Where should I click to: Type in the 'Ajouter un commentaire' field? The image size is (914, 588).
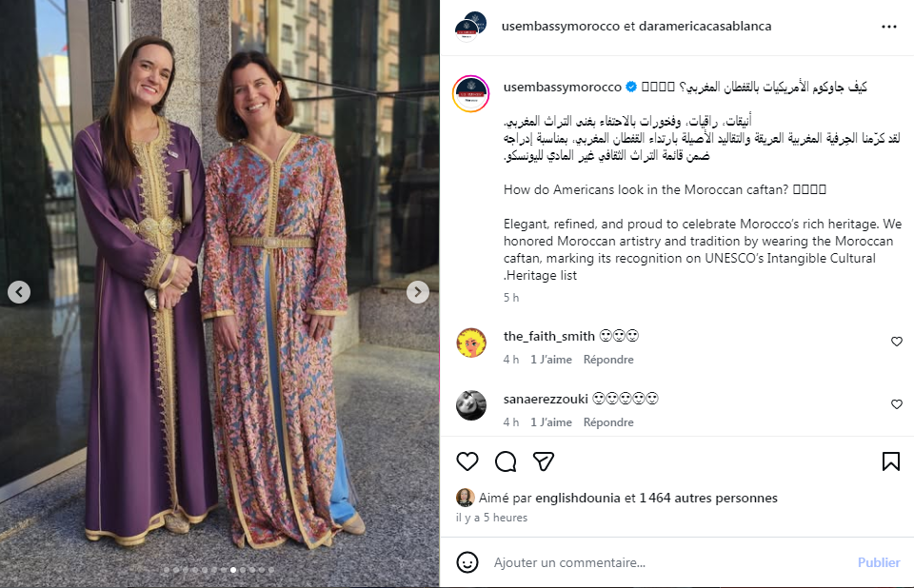[x=666, y=562]
